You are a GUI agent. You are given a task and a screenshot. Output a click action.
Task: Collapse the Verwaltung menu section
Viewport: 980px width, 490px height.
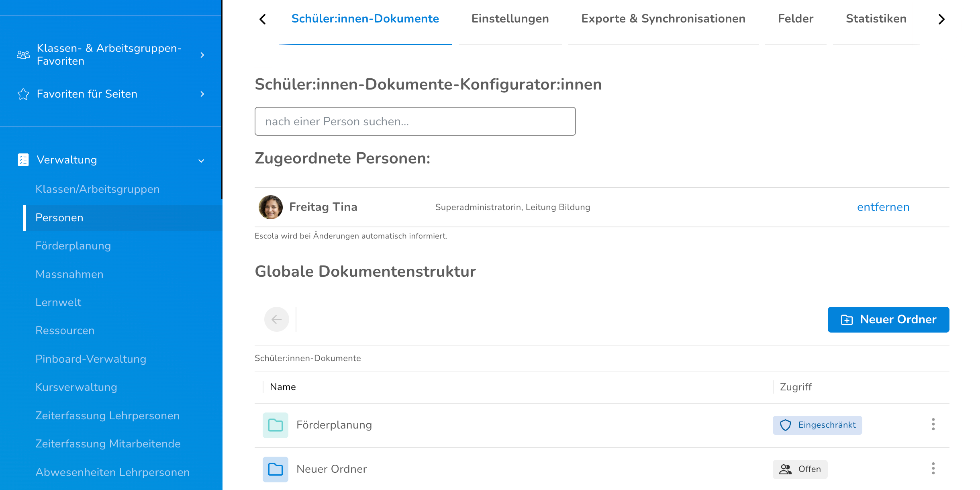tap(201, 161)
